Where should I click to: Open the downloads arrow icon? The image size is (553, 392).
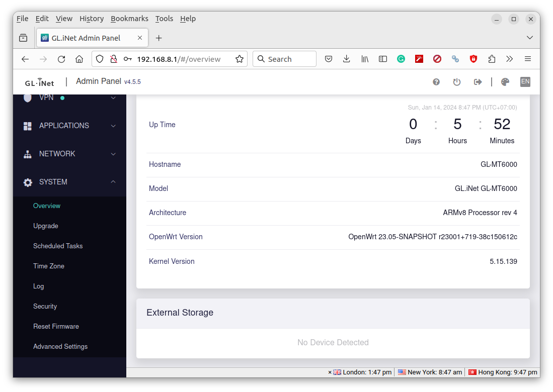[x=346, y=59]
